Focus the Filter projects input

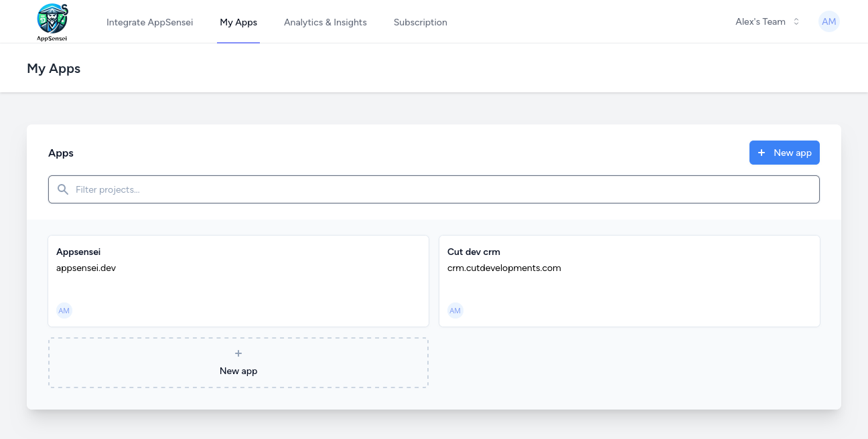pyautogui.click(x=434, y=189)
